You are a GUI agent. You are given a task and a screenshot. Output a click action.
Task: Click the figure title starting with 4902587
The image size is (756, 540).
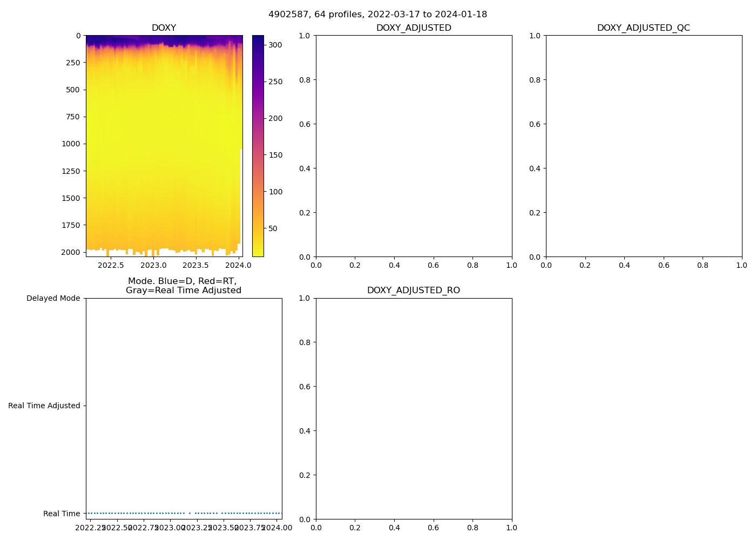377,15
